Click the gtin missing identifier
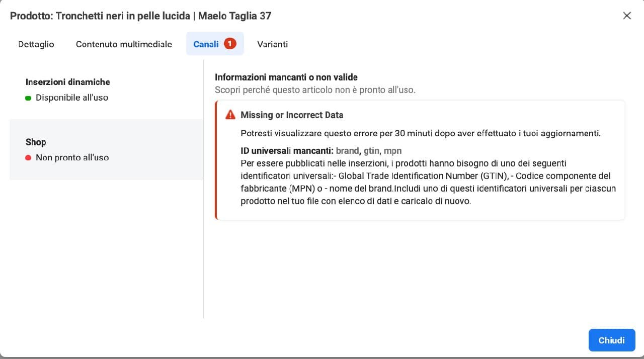Screen dimensions: 644x359 coord(371,151)
